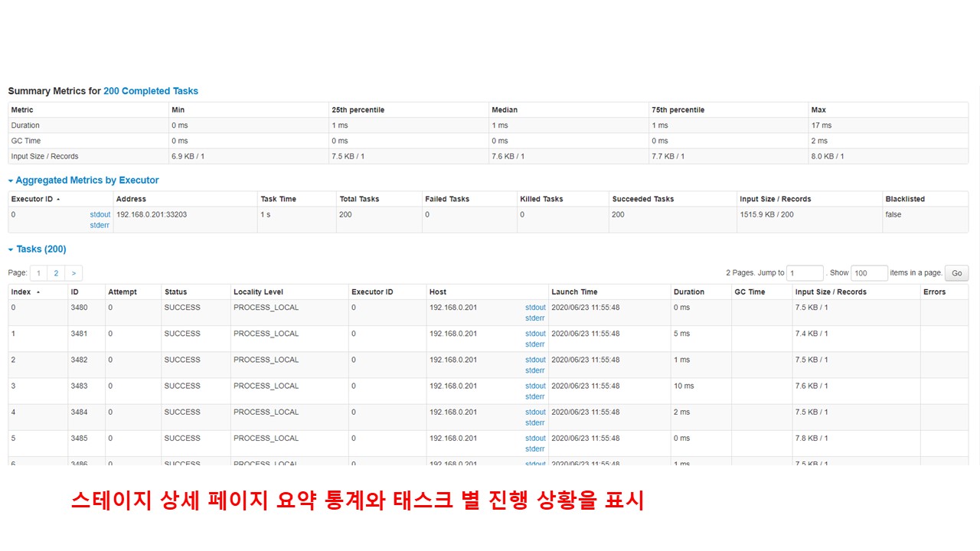Open stdout log for executor 0 summary
The image size is (980, 551).
coord(100,215)
